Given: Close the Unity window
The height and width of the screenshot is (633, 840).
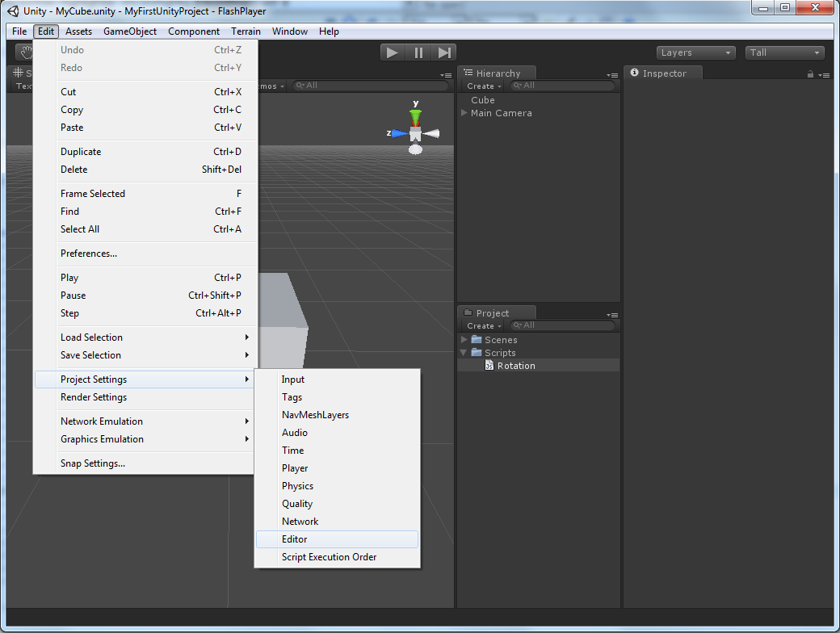Looking at the screenshot, I should click(815, 7).
